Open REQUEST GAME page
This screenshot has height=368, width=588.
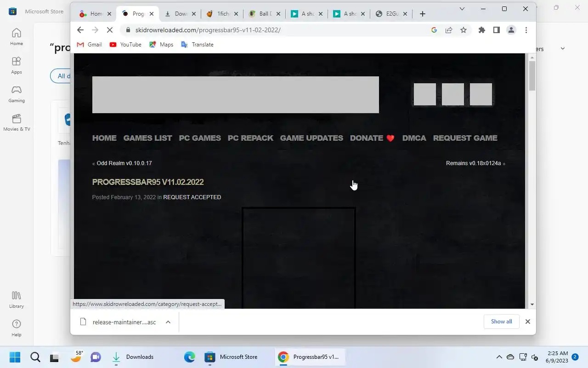[x=465, y=138]
